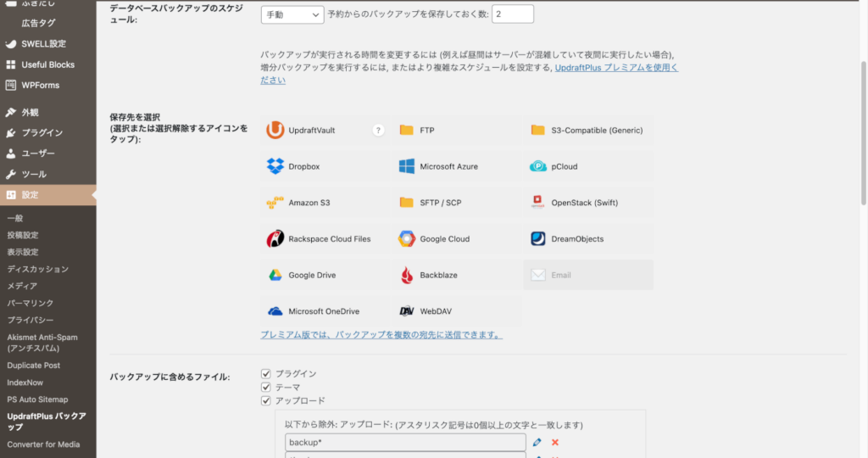Select Microsoft Azure storage icon
This screenshot has width=868, height=458.
click(406, 166)
